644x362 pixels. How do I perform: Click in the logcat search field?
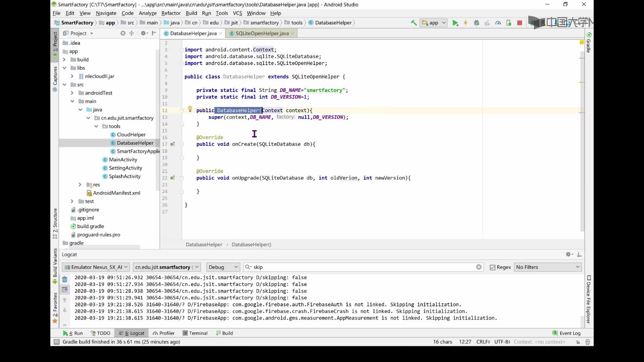pyautogui.click(x=364, y=267)
